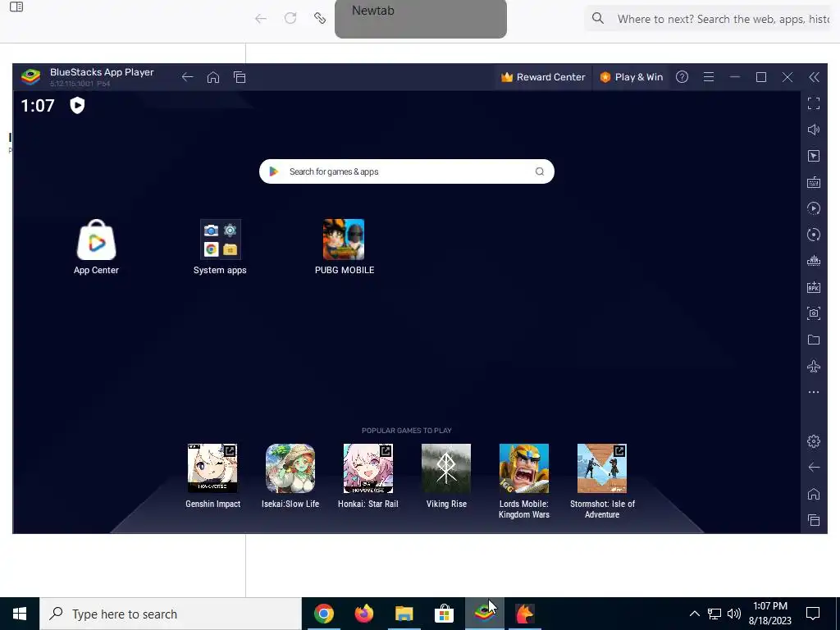Click the Search for games & apps field
This screenshot has height=630, width=840.
point(406,171)
